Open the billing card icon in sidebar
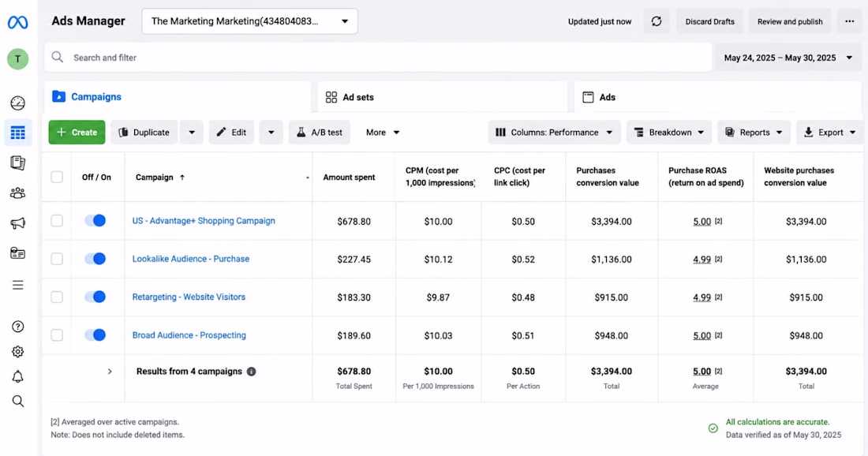Image resolution: width=868 pixels, height=456 pixels. click(x=17, y=253)
